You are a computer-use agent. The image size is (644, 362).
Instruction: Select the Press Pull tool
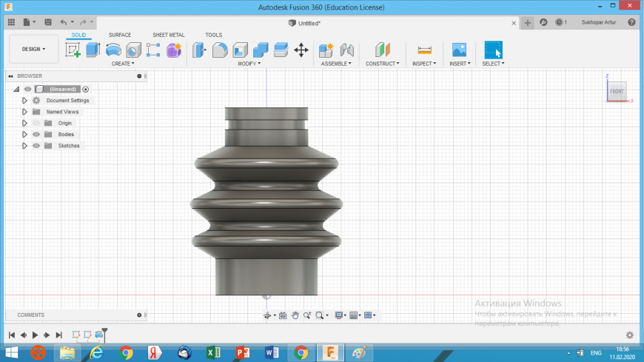pos(199,50)
